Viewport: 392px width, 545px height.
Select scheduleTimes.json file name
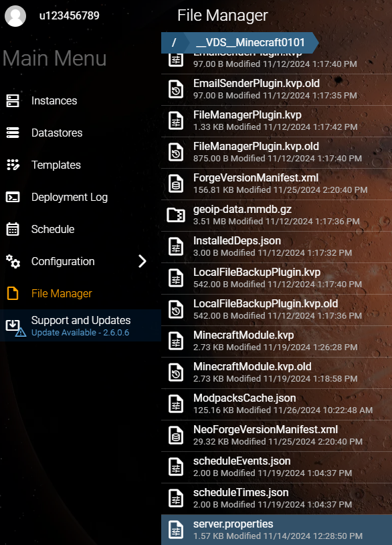tap(241, 493)
